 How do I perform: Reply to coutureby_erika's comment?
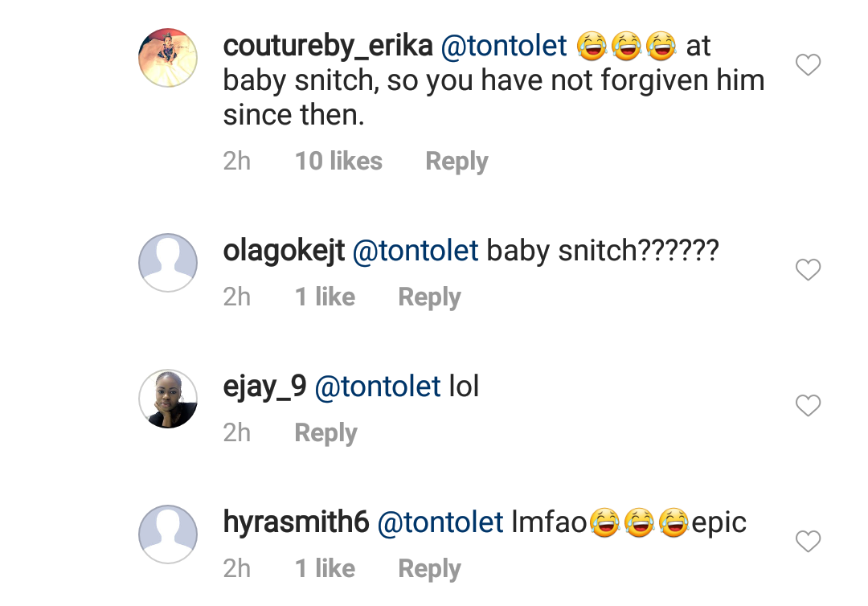tap(457, 162)
